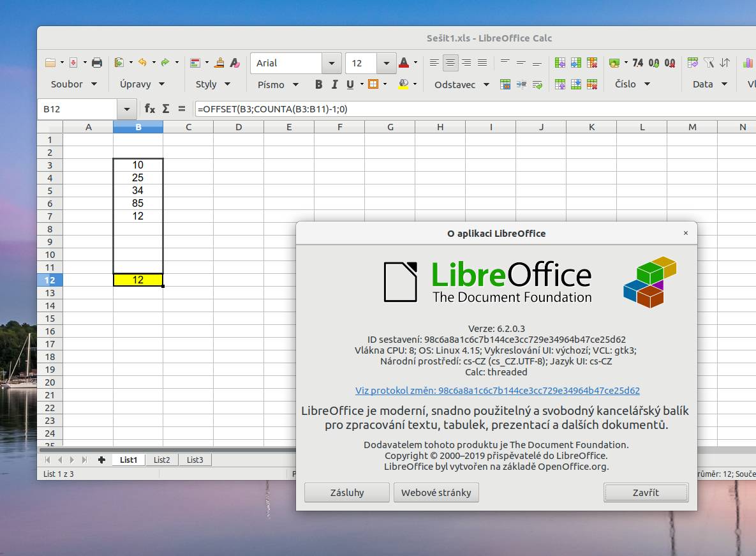The image size is (756, 556).
Task: Switch to the List3 sheet tab
Action: pos(195,460)
